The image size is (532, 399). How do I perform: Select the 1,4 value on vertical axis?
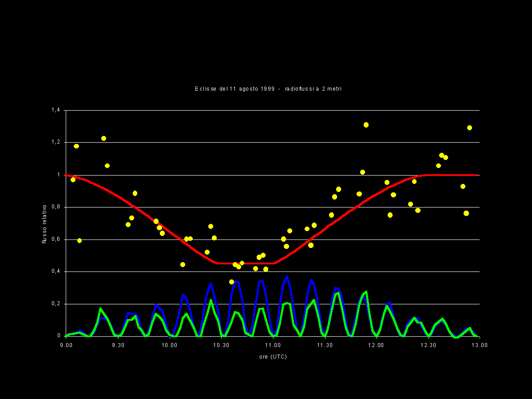pos(56,110)
